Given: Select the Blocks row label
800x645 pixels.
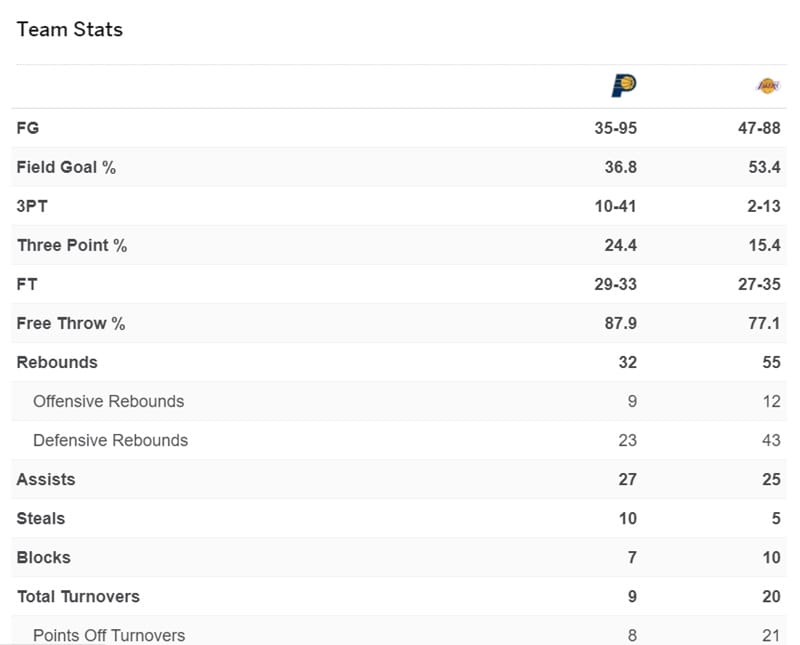Looking at the screenshot, I should click(x=44, y=557).
